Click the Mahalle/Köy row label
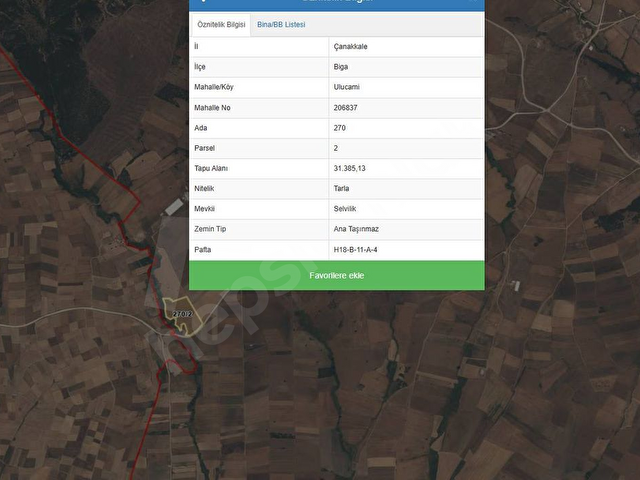 pyautogui.click(x=214, y=87)
